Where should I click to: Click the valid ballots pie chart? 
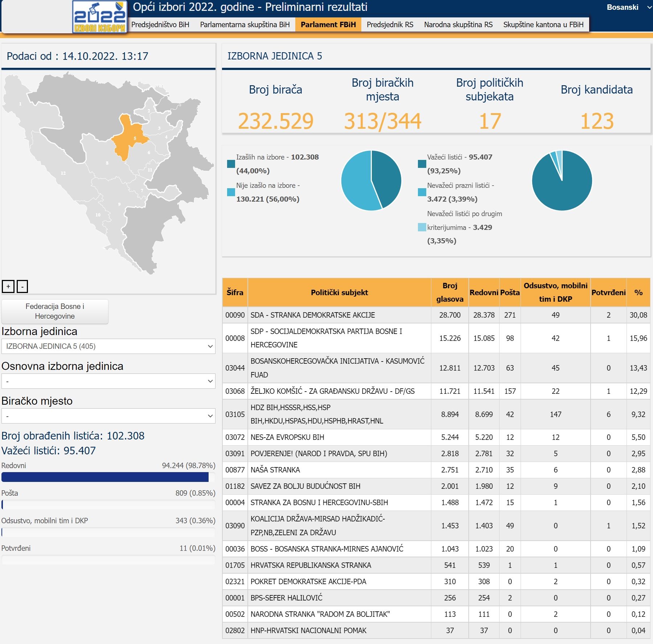coord(562,180)
